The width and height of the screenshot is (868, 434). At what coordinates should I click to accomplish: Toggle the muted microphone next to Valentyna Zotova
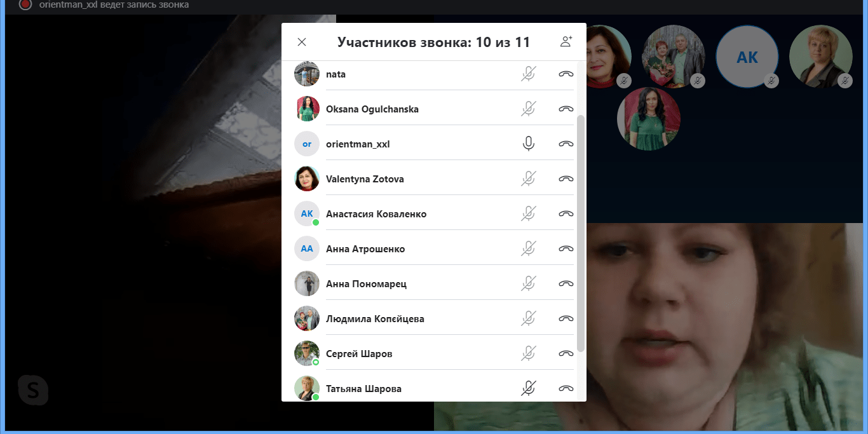click(x=529, y=179)
